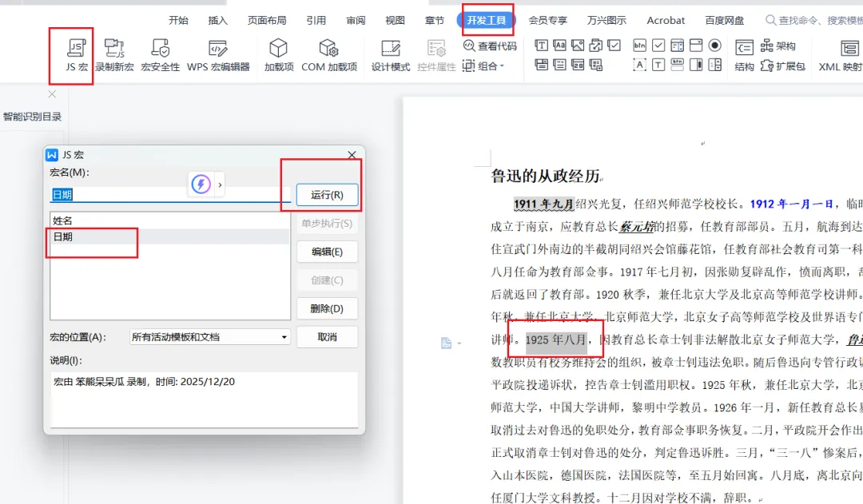863x504 pixels.
Task: Insert toggle button control
Action: [677, 65]
